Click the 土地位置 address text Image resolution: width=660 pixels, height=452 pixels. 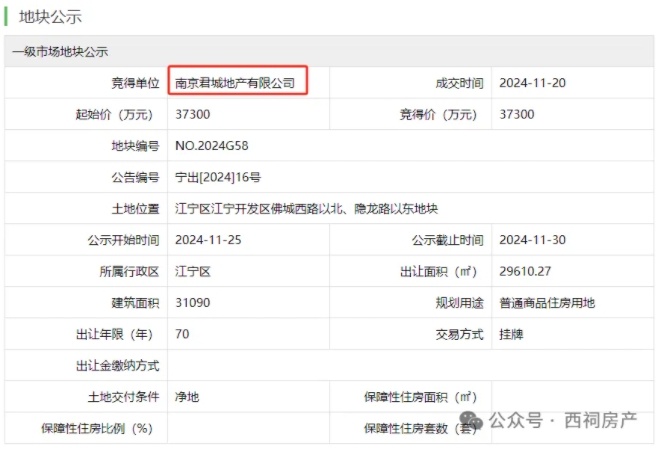(307, 209)
